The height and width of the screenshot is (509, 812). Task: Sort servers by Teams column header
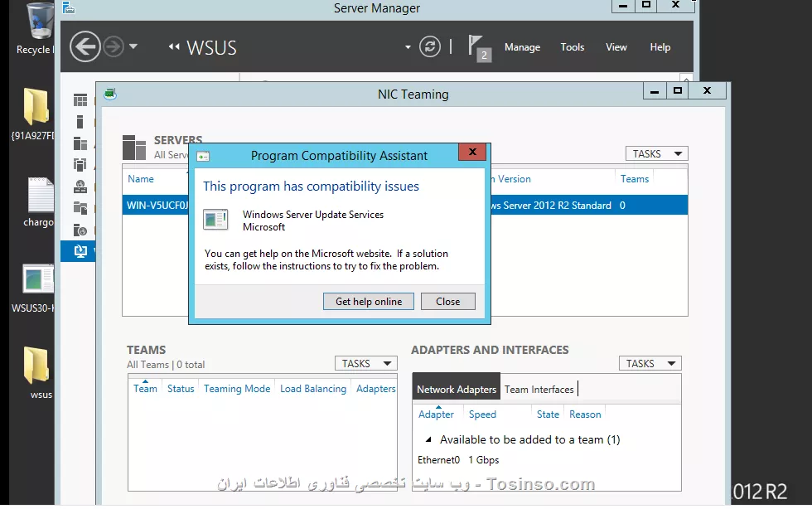click(x=635, y=179)
